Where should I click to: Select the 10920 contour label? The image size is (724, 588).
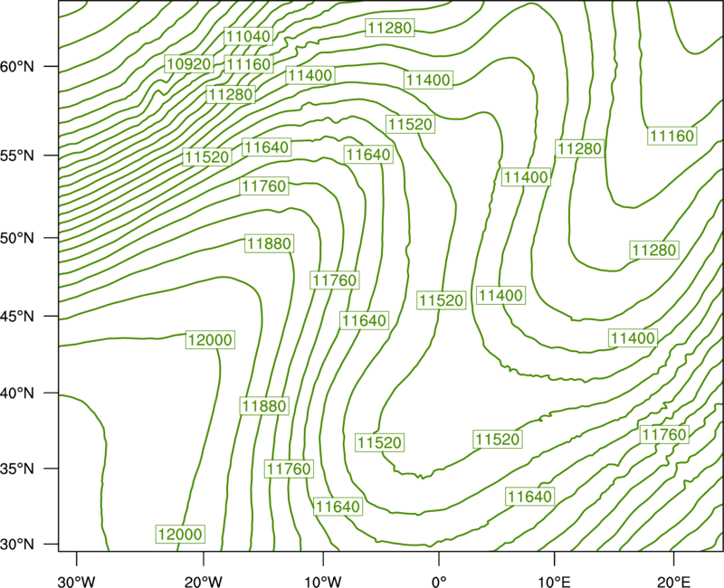tap(189, 64)
